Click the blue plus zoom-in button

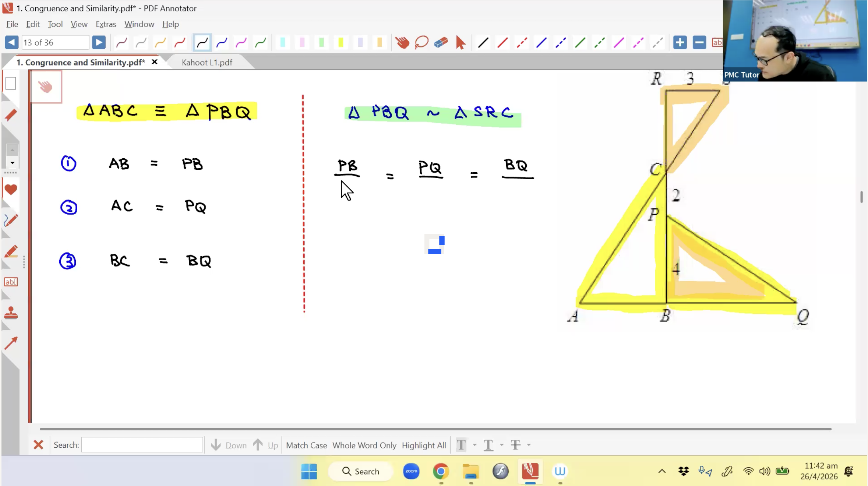(x=680, y=42)
